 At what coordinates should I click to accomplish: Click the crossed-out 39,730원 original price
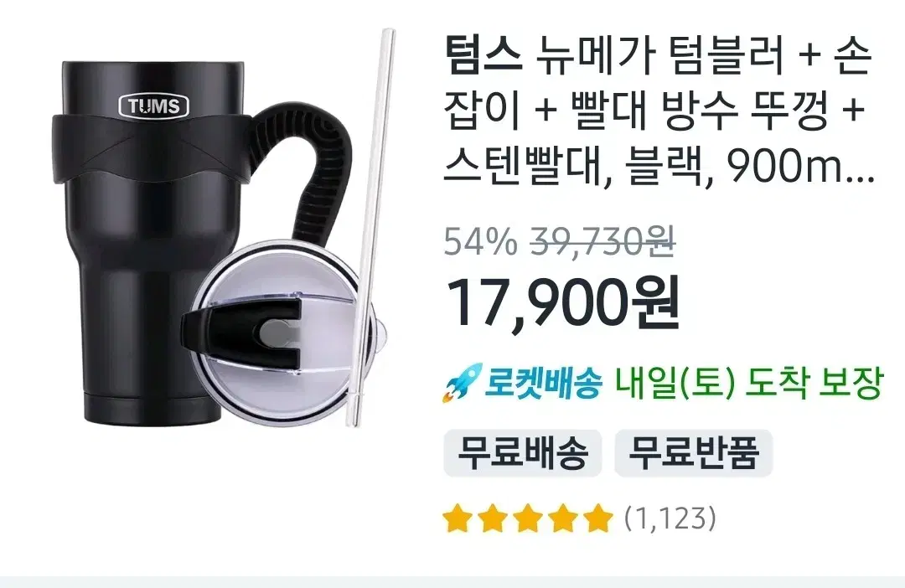tap(602, 242)
